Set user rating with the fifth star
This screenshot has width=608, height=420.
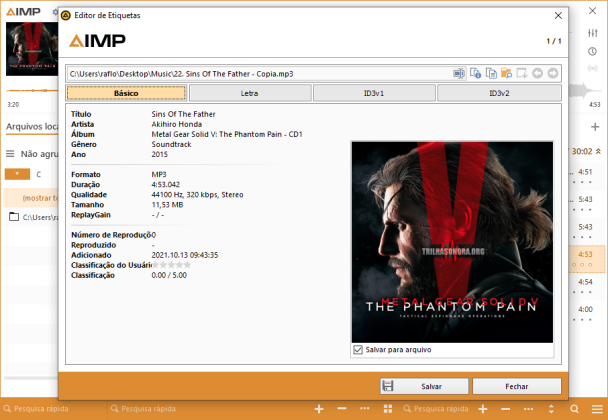tap(187, 265)
